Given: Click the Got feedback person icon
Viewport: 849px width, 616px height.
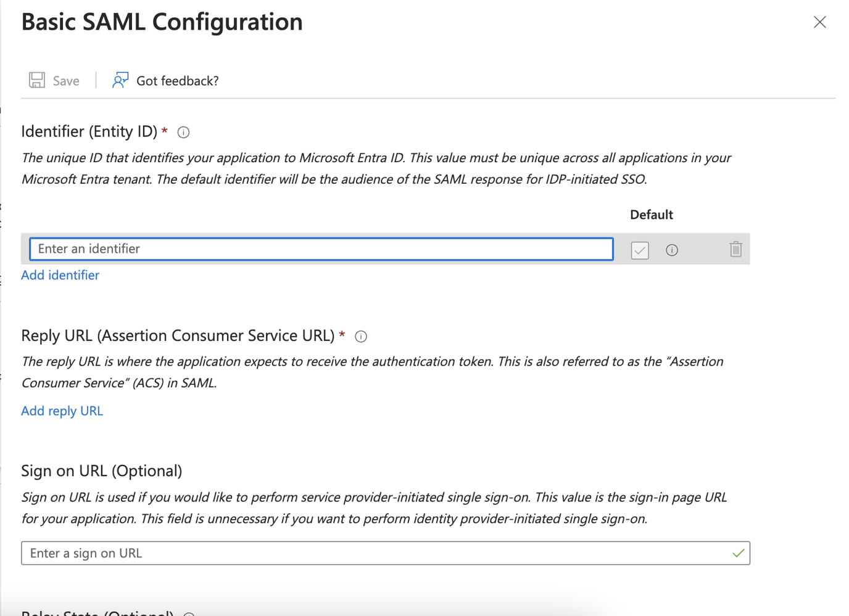Looking at the screenshot, I should click(120, 80).
